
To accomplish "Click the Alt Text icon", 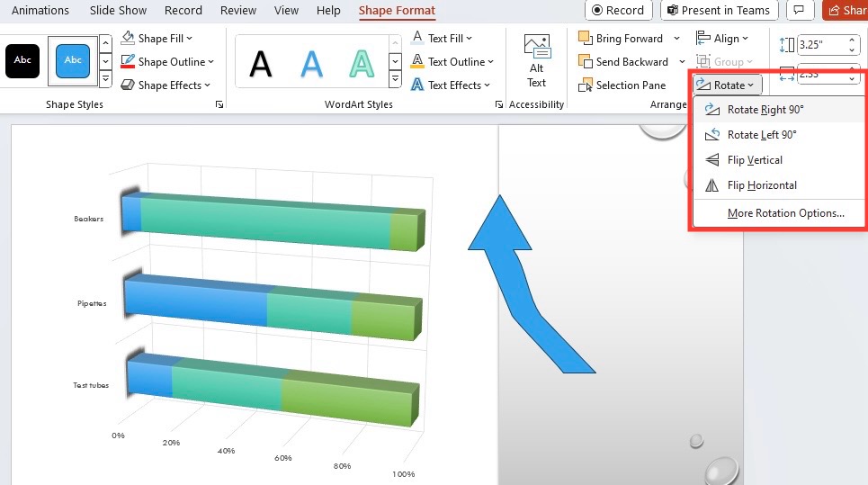I will 536,47.
